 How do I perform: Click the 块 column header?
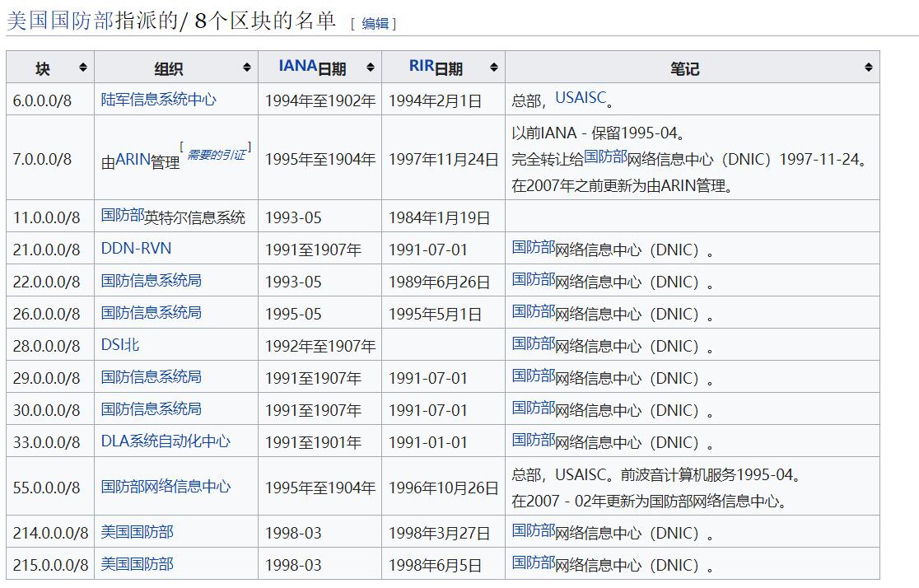[x=50, y=68]
